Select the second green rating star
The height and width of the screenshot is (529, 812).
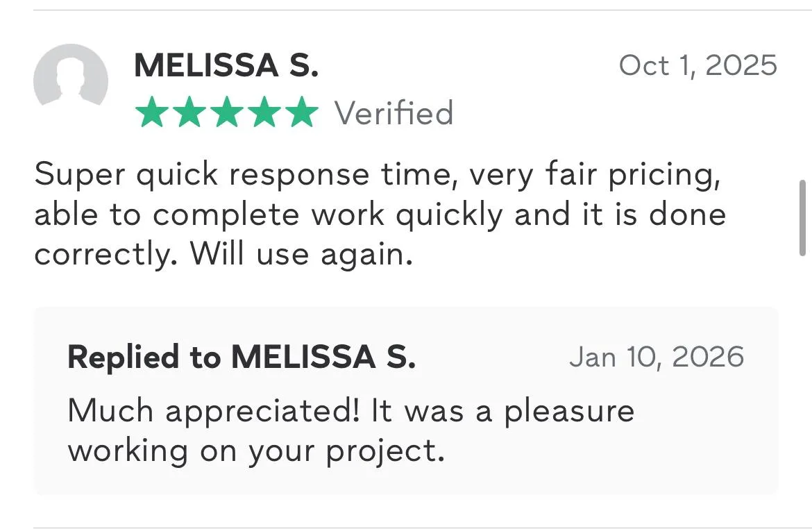point(188,113)
